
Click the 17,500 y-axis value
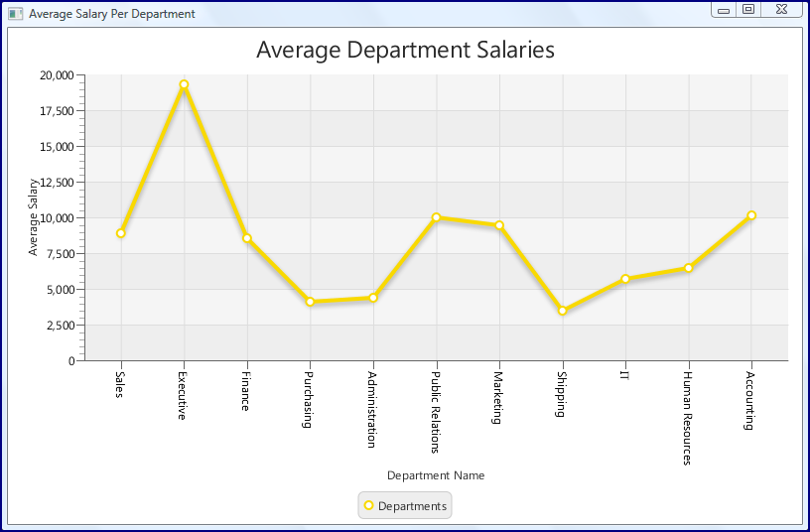(57, 111)
